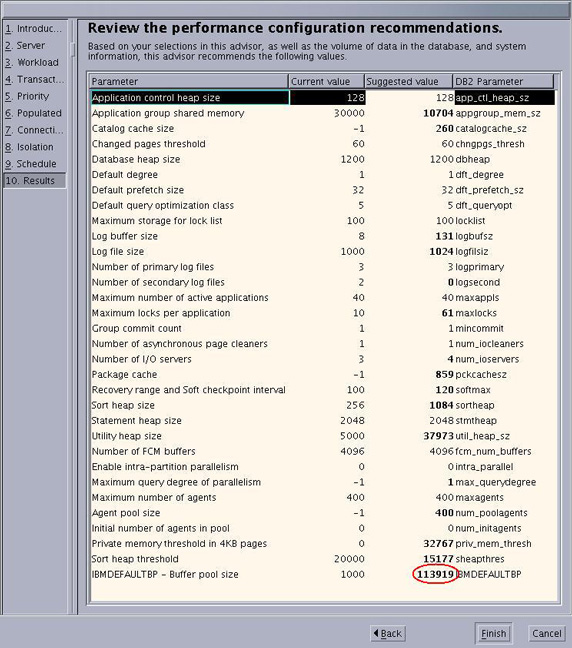Click the DB2 Parameter column header
The width and height of the screenshot is (572, 648).
tap(503, 81)
